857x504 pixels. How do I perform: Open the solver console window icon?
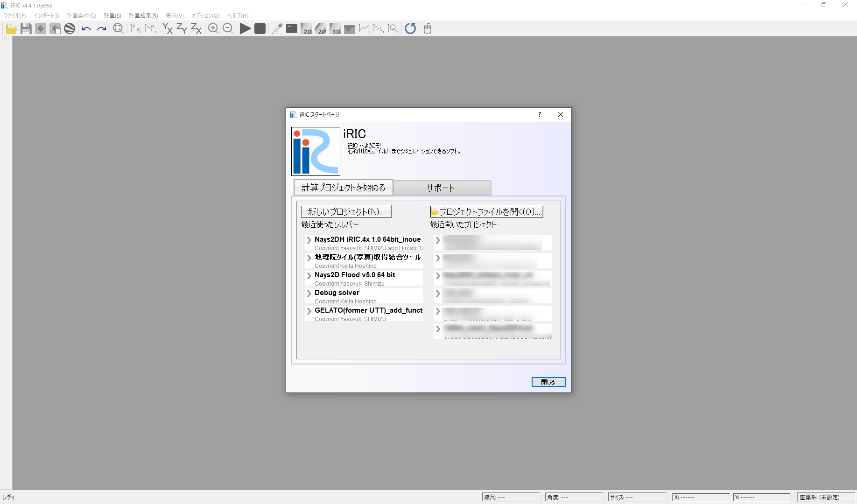pyautogui.click(x=292, y=28)
